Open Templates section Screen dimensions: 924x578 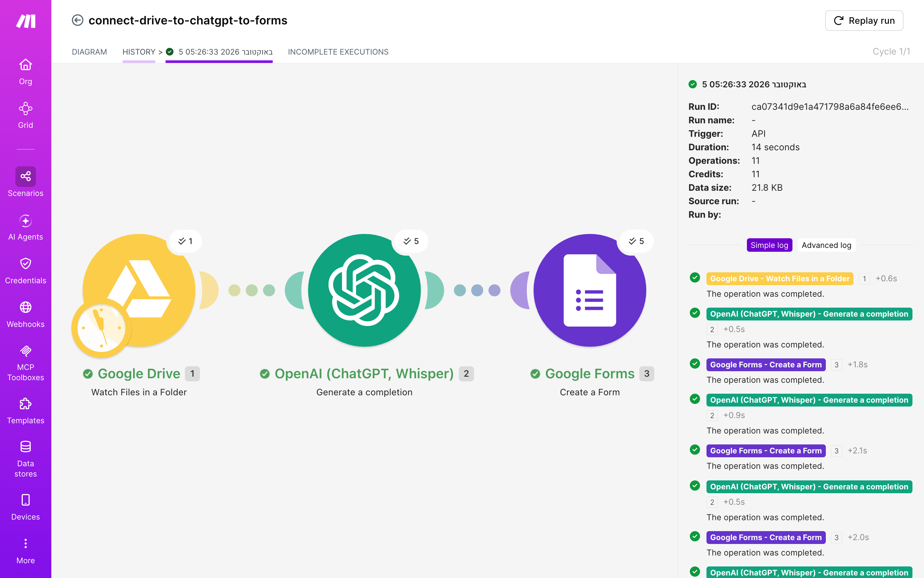pos(26,411)
